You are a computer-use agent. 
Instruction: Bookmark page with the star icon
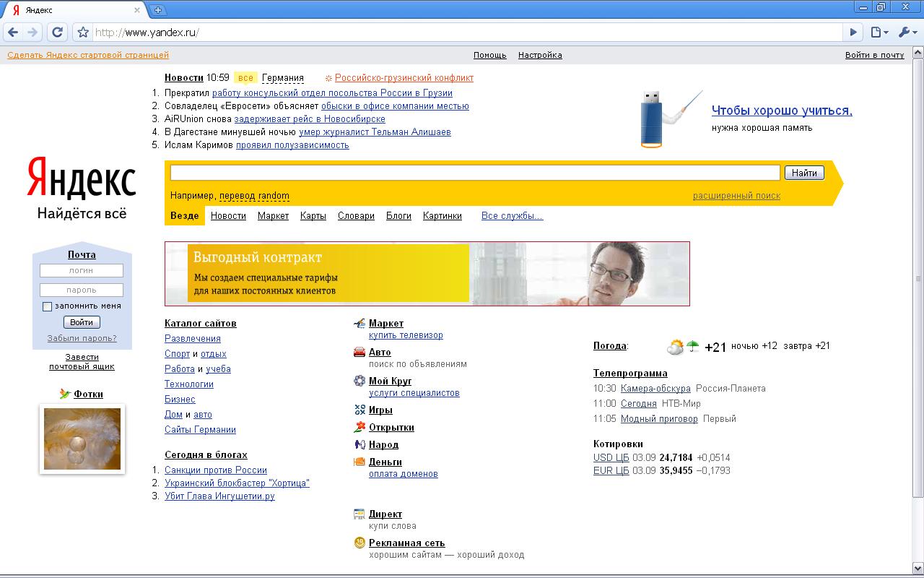(x=83, y=33)
